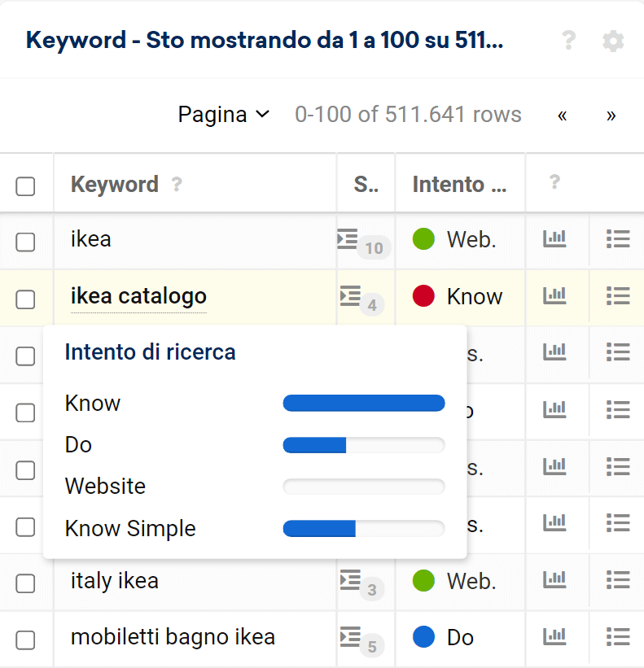
Task: Open SERP features icon for ikea catalogo
Action: 350,295
